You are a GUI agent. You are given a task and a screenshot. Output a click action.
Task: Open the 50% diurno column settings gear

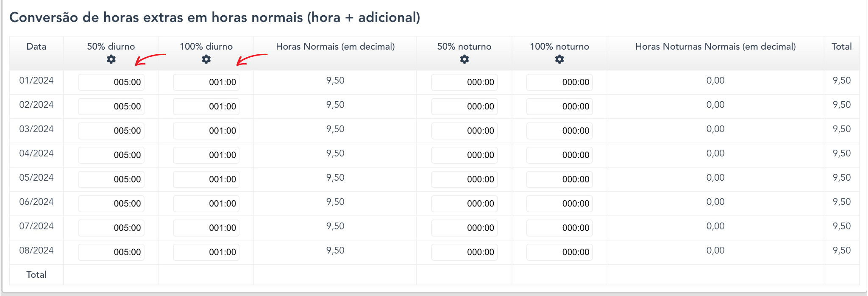111,59
